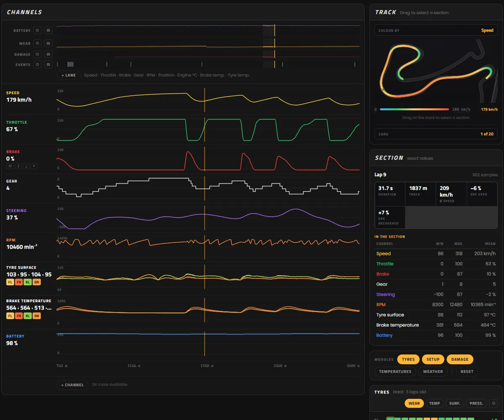Screen dimensions: 504x420
Task: Click the Battery lane layout icon
Action: coord(48,30)
